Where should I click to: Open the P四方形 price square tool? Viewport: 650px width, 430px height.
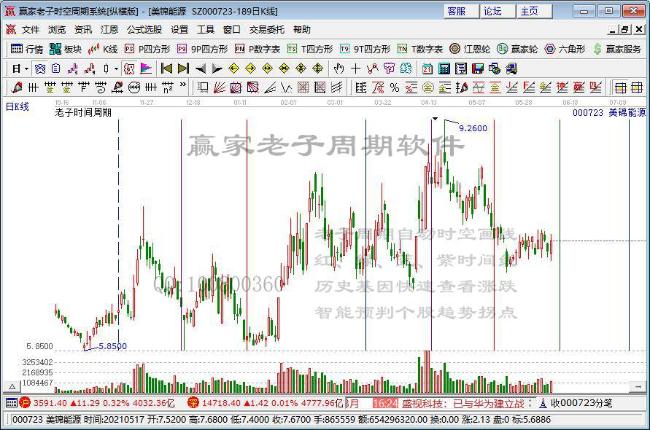pyautogui.click(x=147, y=49)
